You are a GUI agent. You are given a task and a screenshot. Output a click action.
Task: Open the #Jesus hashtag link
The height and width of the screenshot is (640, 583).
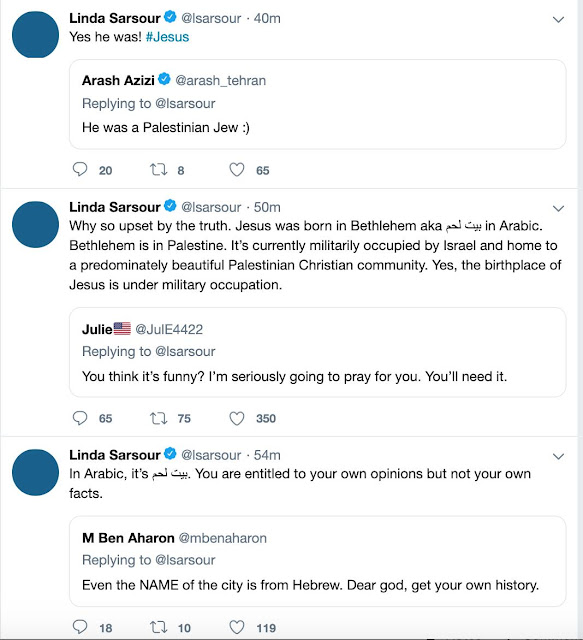167,37
